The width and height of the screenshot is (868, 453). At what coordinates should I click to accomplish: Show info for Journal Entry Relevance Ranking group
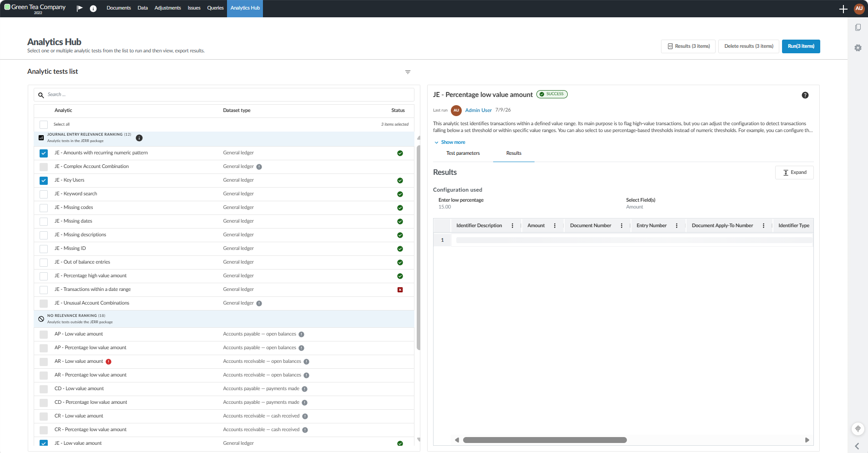pos(139,138)
